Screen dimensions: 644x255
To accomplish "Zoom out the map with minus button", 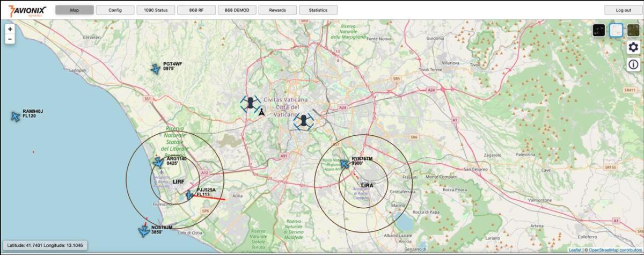I will coord(10,39).
